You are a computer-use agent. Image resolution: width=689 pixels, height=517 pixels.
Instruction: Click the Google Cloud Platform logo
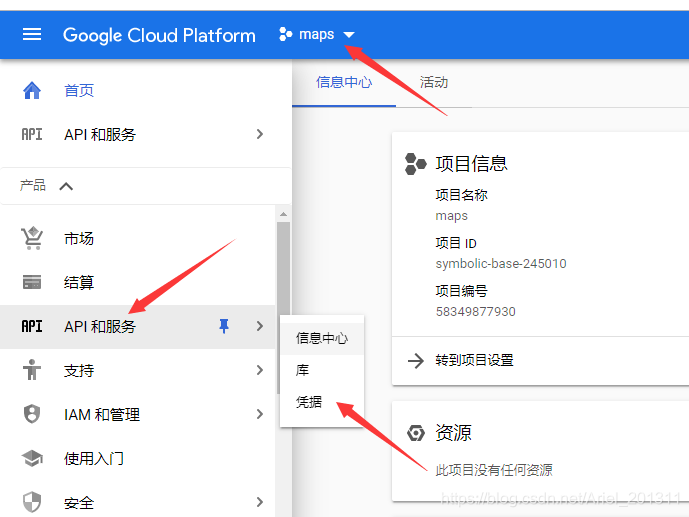[x=159, y=35]
